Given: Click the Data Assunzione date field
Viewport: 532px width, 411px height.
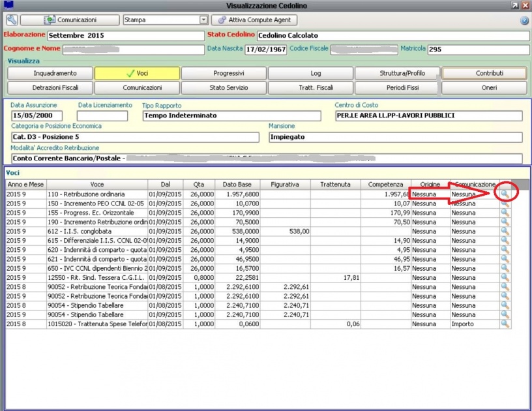Looking at the screenshot, I should [37, 116].
